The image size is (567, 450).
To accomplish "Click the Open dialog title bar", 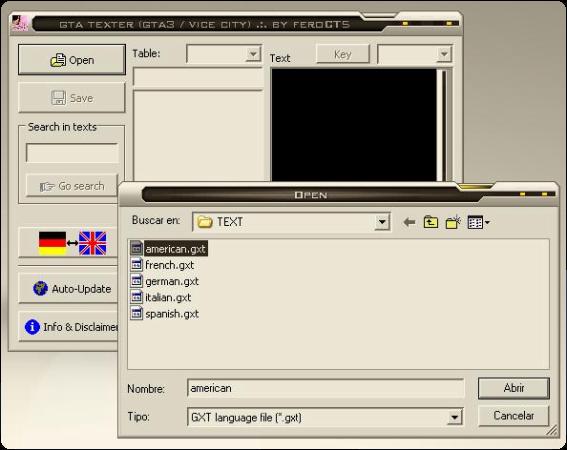I will (x=311, y=195).
